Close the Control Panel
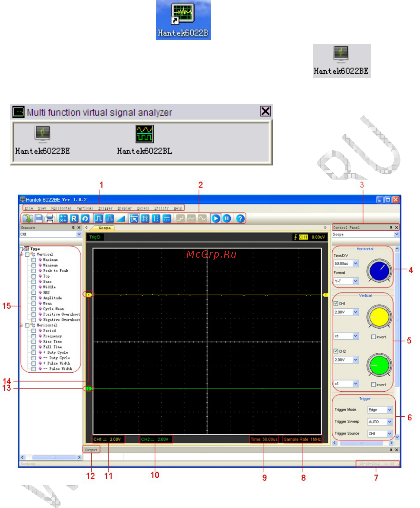This screenshot has height=508, width=420. click(x=396, y=228)
